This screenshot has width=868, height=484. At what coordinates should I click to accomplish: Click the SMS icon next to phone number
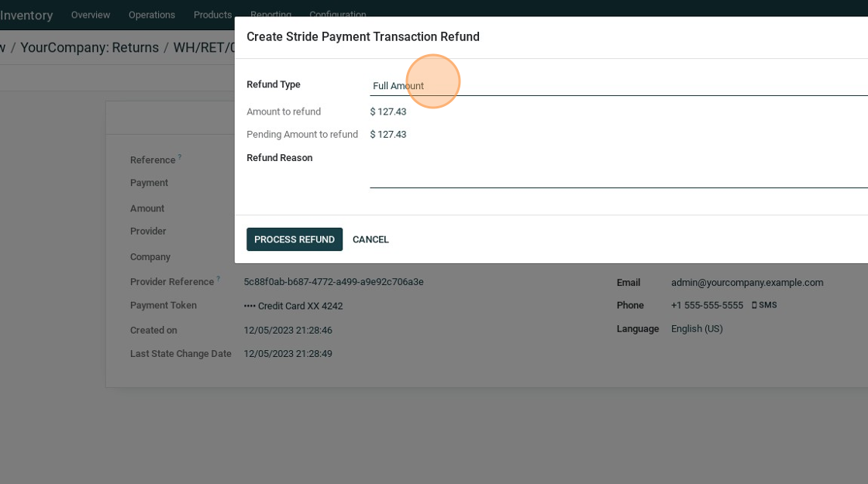pos(763,305)
